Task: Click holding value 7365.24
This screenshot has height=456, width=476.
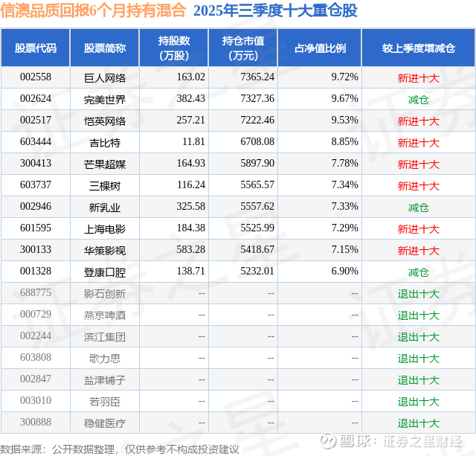Action: [x=257, y=77]
